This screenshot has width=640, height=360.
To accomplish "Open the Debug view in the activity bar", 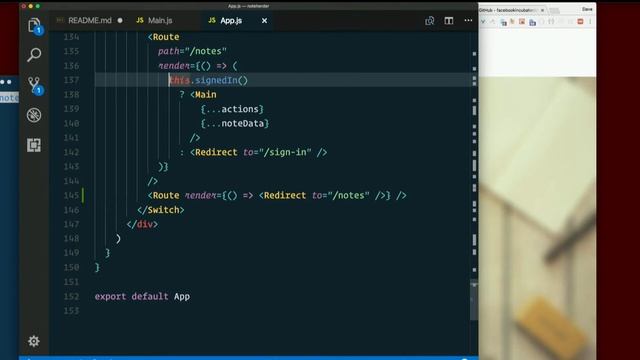I will (x=34, y=115).
